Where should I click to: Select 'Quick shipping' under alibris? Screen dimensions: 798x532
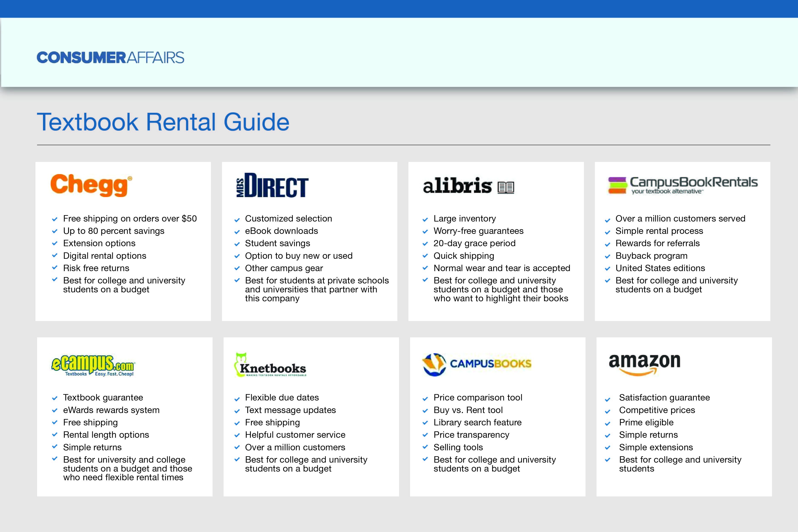tap(464, 256)
